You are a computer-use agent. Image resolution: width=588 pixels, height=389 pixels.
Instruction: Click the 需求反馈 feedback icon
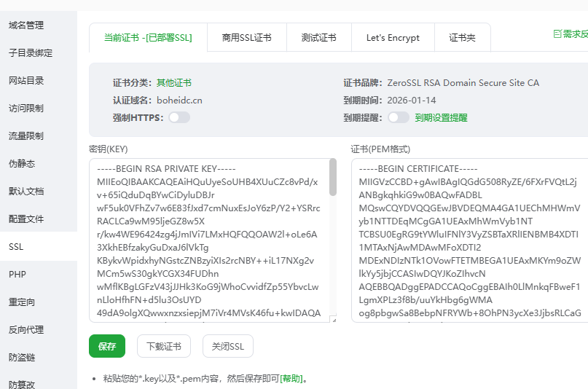coord(557,34)
